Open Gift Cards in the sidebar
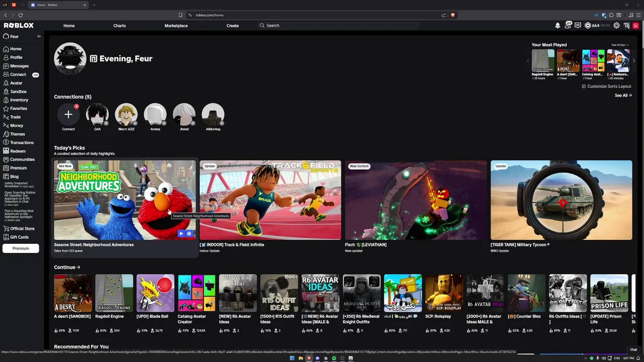This screenshot has width=644, height=362. point(16,237)
